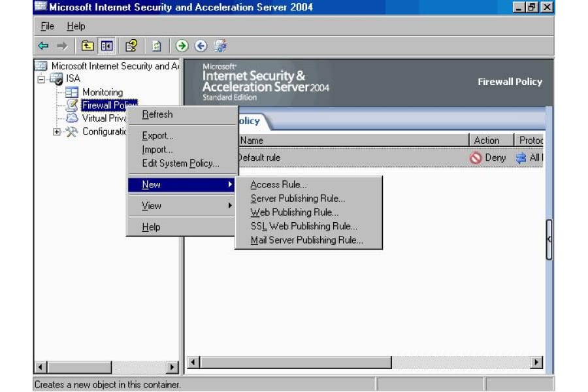This screenshot has height=392, width=588.
Task: Click the tree pane's left scroll arrow
Action: [x=41, y=367]
